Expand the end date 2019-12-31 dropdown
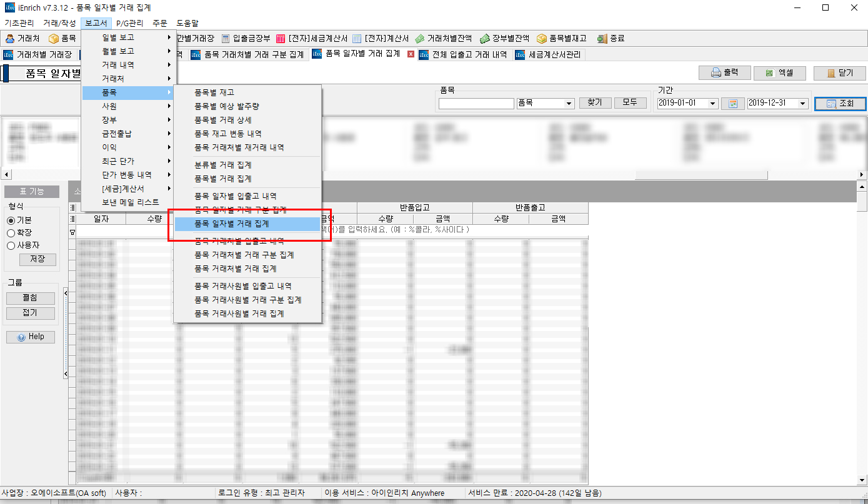This screenshot has height=504, width=868. (803, 104)
